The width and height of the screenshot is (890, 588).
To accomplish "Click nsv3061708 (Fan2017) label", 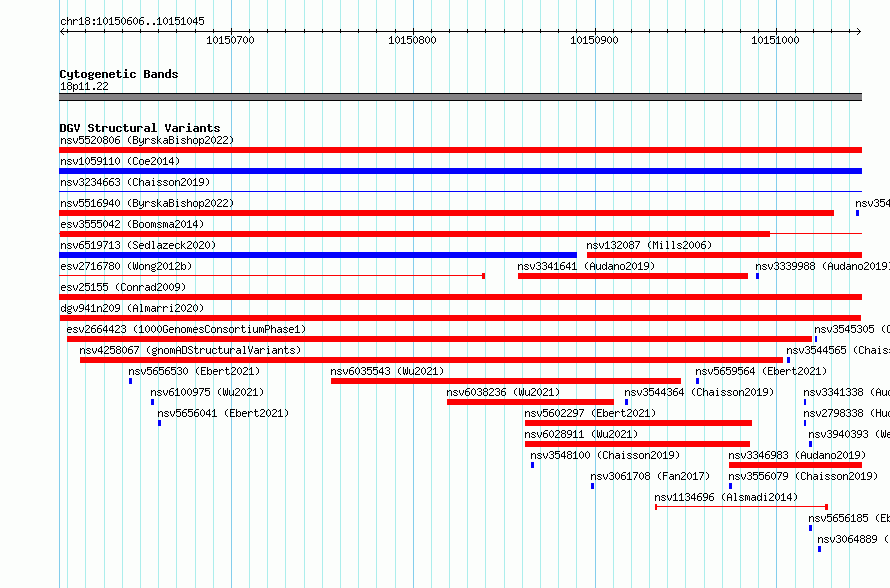I will click(x=650, y=476).
